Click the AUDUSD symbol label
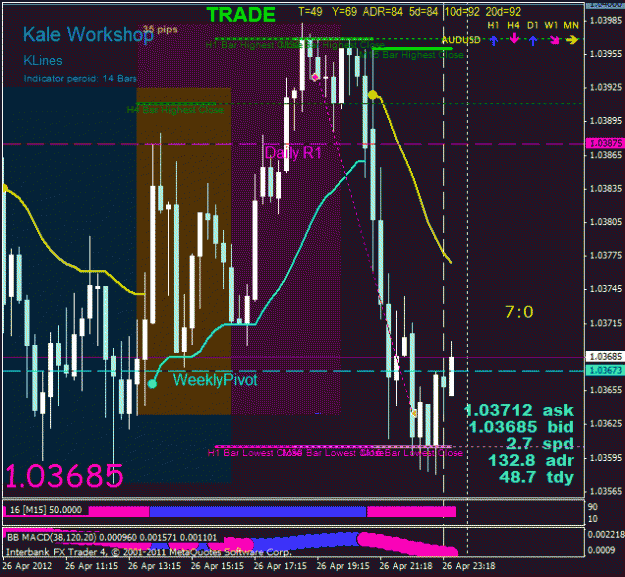 [461, 40]
